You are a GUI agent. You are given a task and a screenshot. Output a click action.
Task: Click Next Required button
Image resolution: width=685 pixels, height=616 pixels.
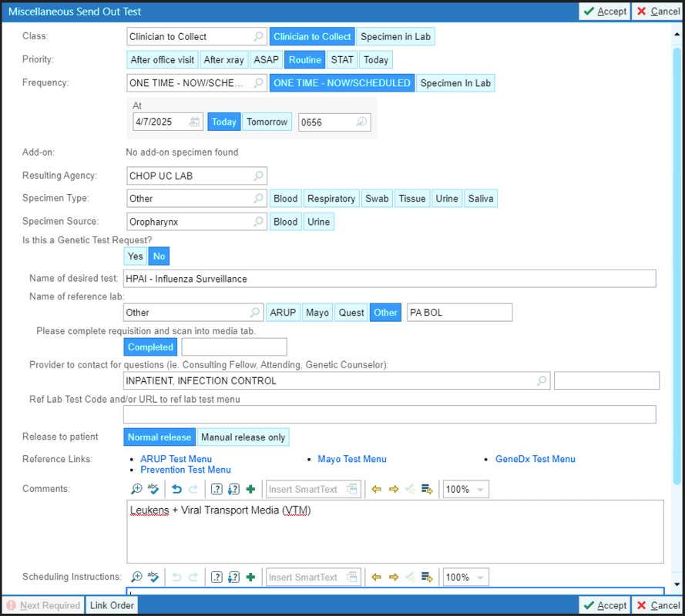click(x=43, y=605)
